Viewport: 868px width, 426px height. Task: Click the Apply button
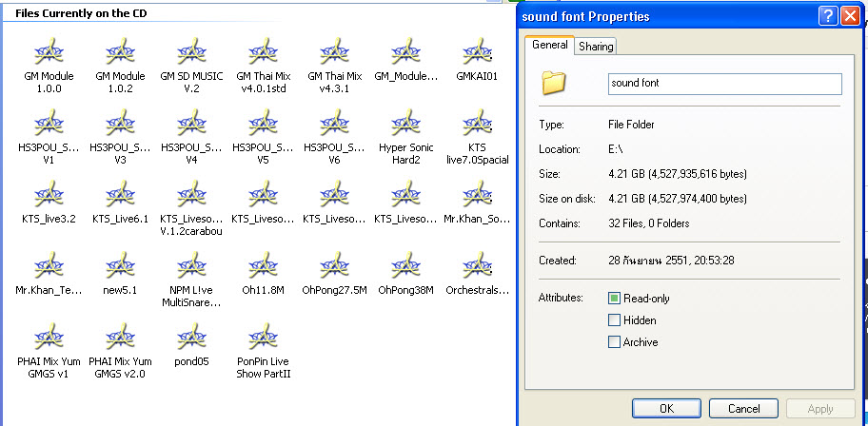tap(820, 409)
